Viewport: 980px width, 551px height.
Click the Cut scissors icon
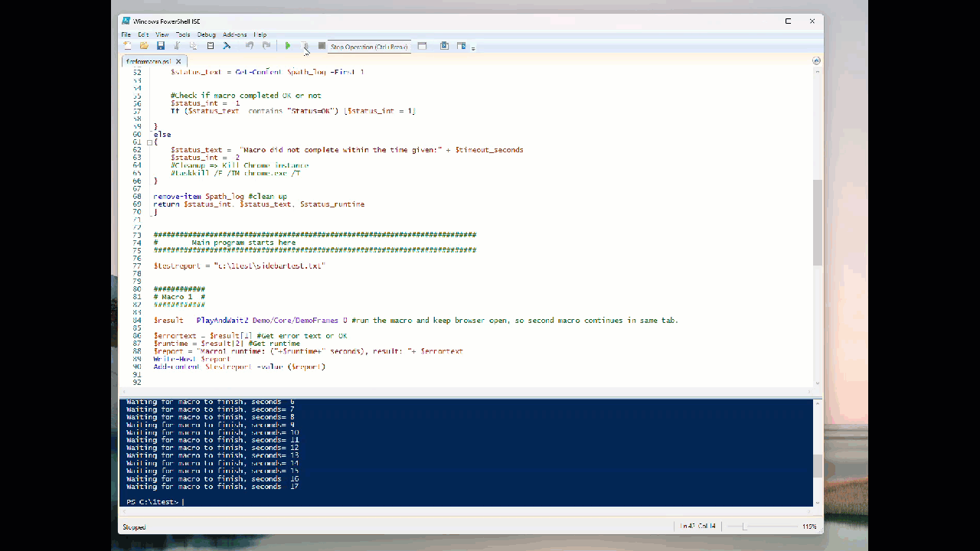177,46
